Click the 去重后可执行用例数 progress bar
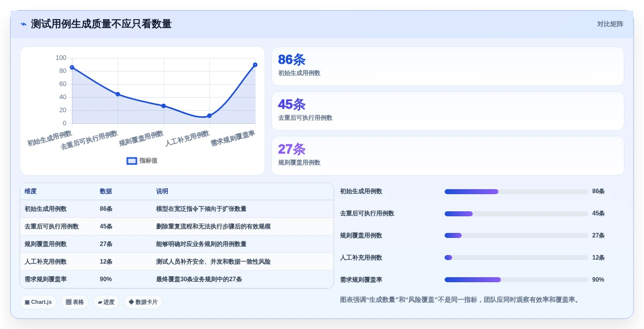This screenshot has width=644, height=329. point(516,214)
